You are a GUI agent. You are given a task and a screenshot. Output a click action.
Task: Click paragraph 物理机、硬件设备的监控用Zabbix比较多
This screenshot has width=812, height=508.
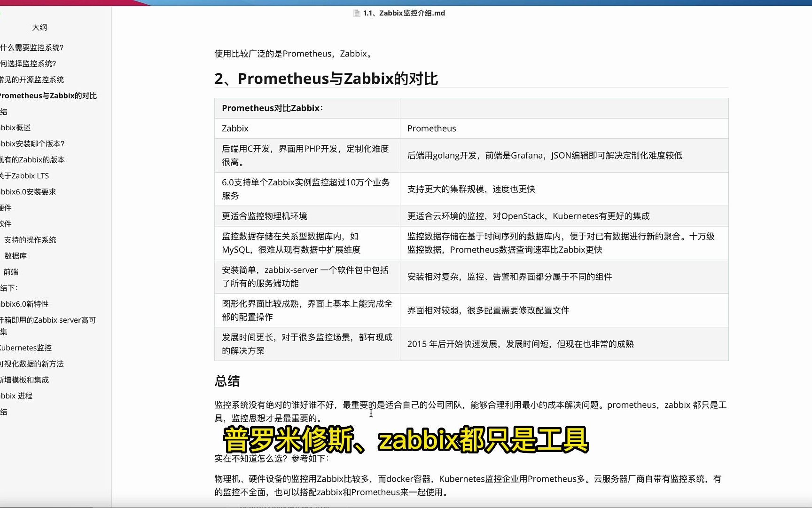pyautogui.click(x=468, y=485)
